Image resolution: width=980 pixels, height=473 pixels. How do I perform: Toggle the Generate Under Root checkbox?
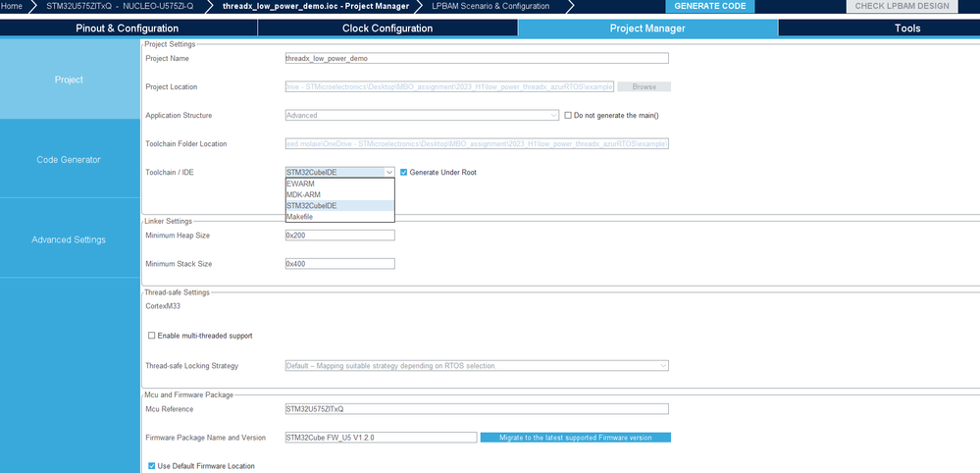point(404,172)
